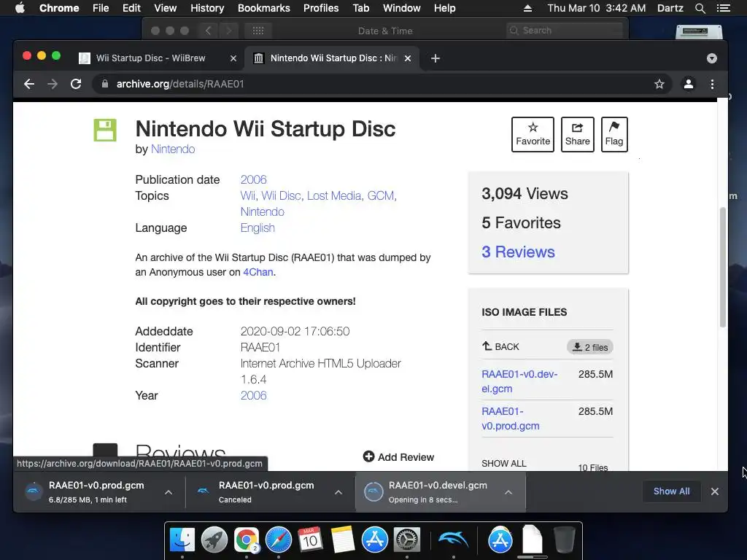Click the Favorite star button

[533, 134]
